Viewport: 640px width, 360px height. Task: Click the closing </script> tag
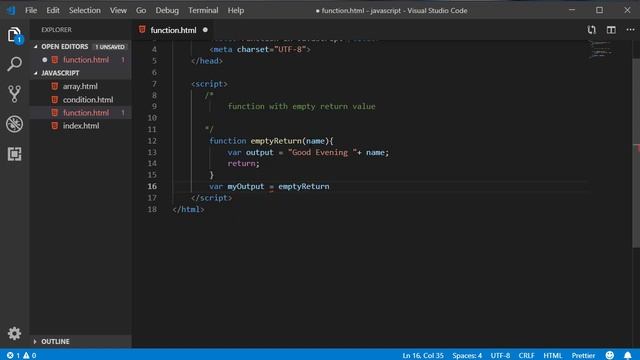pyautogui.click(x=211, y=198)
